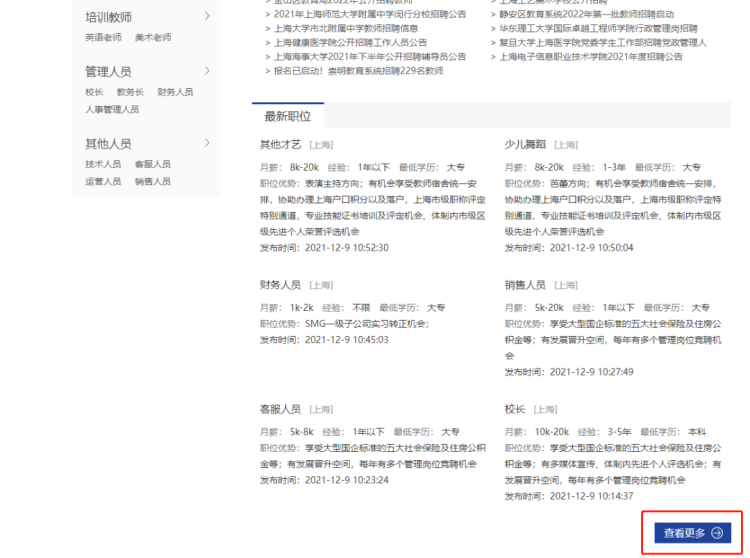Screen dimensions: 750x558
Task: Expand the 管理人员 category chevron
Action: 207,71
